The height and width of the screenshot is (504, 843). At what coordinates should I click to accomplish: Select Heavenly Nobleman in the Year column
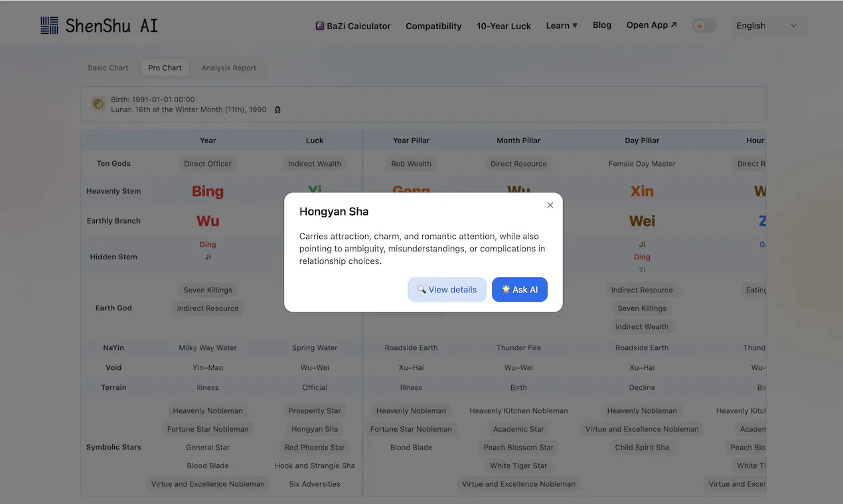(x=208, y=410)
